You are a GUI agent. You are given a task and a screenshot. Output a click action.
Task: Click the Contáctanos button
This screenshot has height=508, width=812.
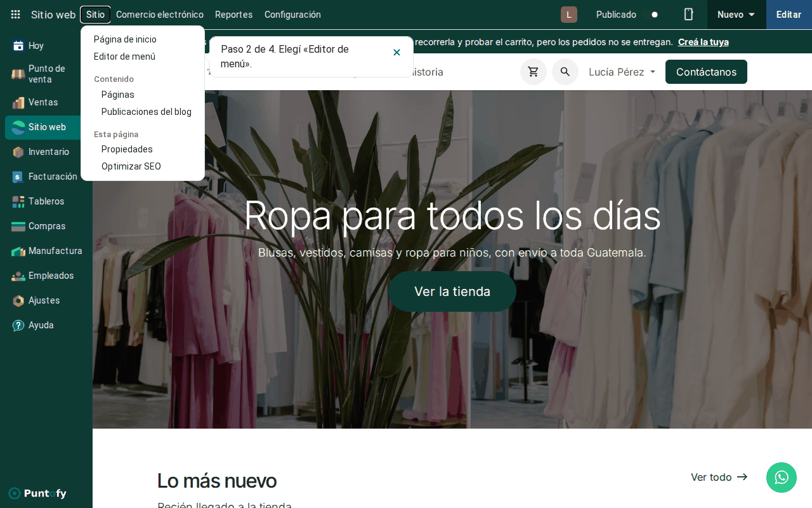(x=706, y=72)
